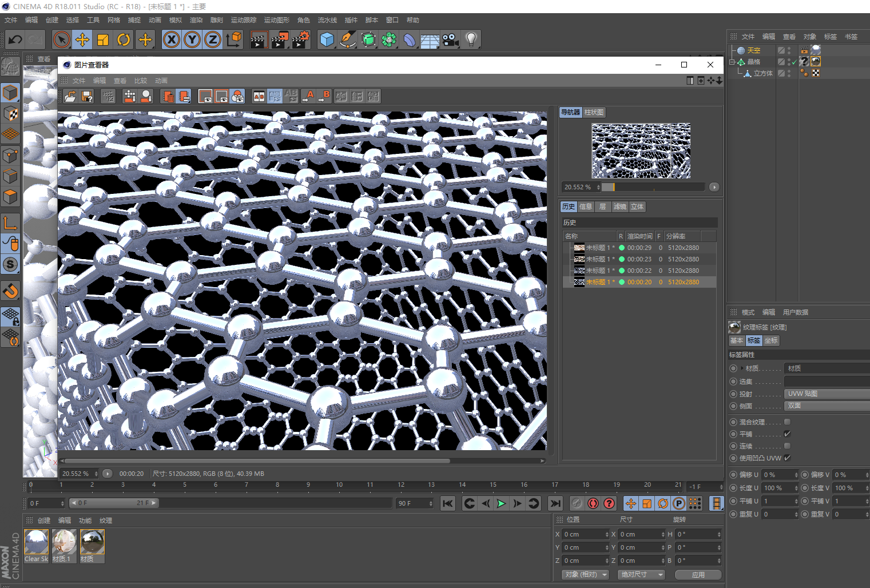The image size is (870, 588).
Task: Open image file in Picture Viewer
Action: pyautogui.click(x=70, y=96)
